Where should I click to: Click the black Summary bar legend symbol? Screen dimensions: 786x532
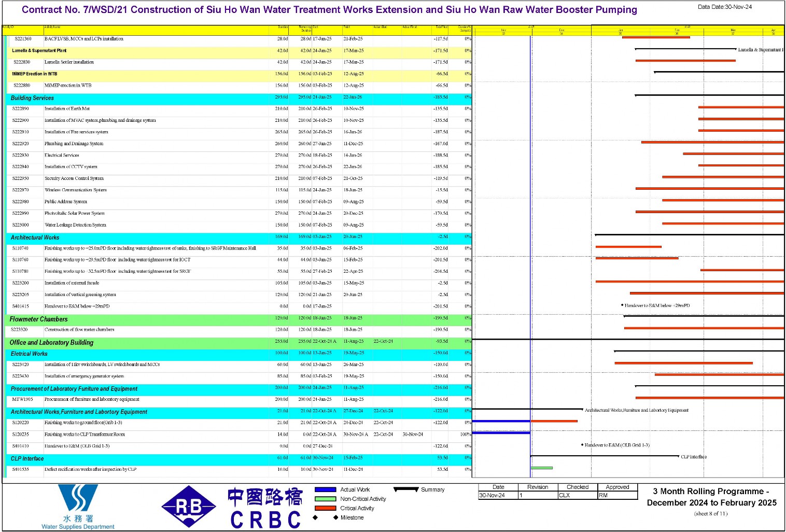click(406, 489)
